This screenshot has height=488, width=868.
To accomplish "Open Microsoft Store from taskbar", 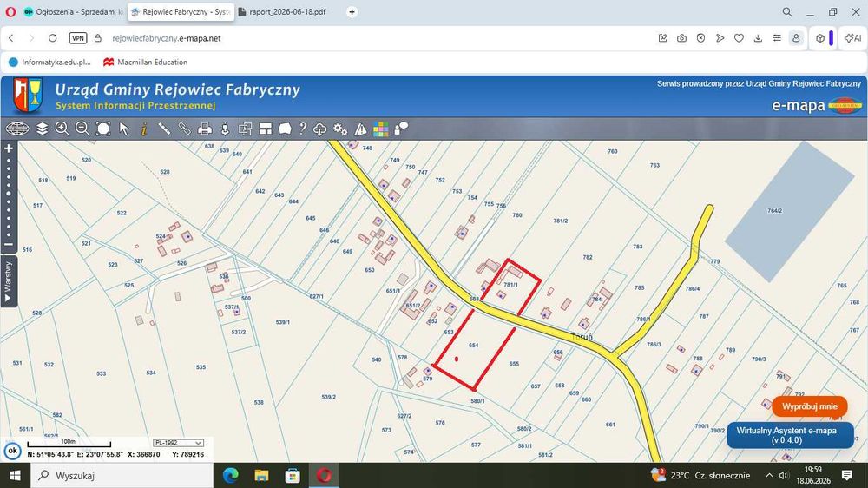I will (x=293, y=475).
